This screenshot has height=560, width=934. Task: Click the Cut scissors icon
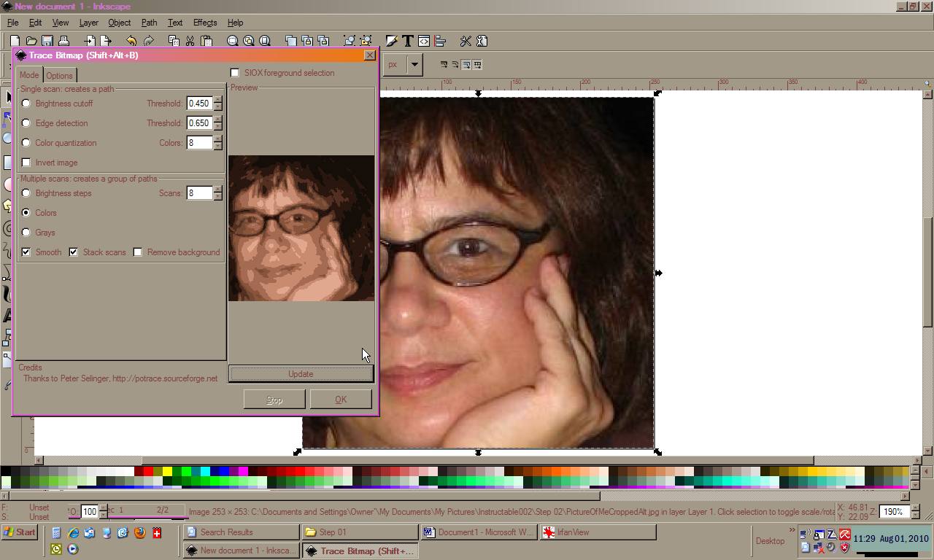tap(190, 42)
